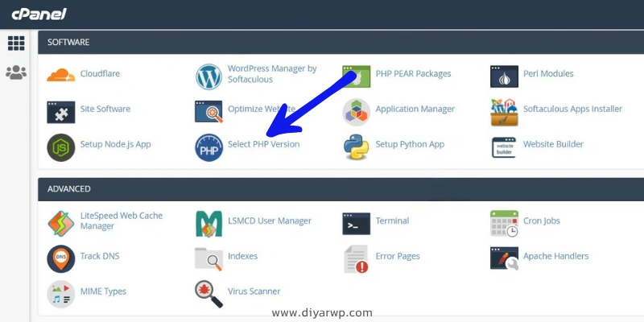Click the Select PHP Version icon

click(x=208, y=146)
